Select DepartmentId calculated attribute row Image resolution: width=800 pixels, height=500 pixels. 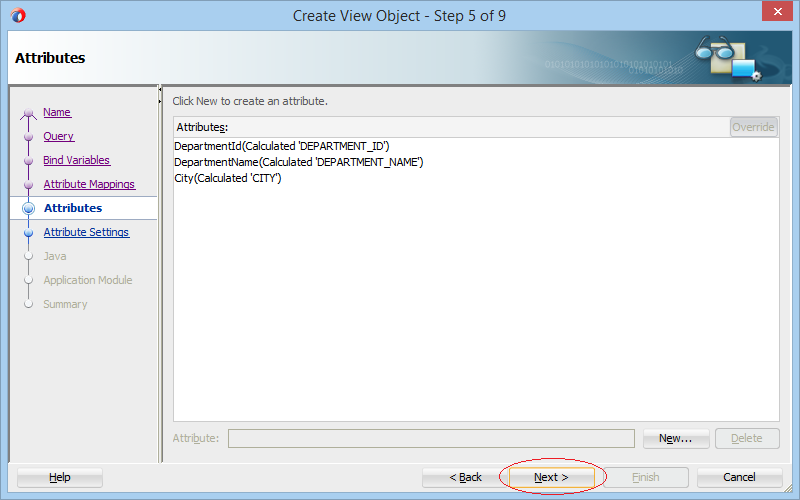click(x=282, y=146)
